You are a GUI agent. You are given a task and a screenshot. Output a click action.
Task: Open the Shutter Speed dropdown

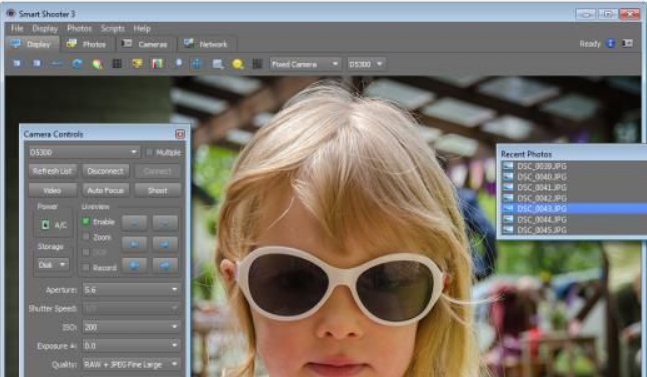(x=131, y=308)
